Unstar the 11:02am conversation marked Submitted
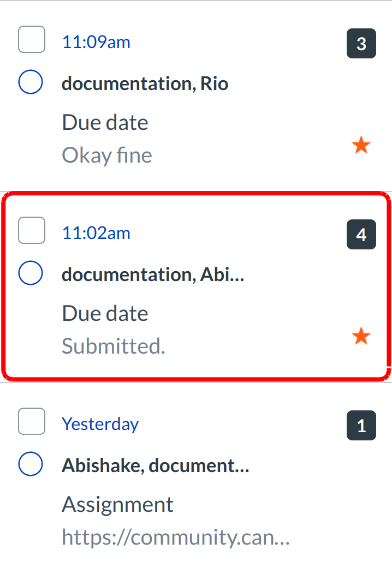The width and height of the screenshot is (392, 573). click(x=361, y=337)
